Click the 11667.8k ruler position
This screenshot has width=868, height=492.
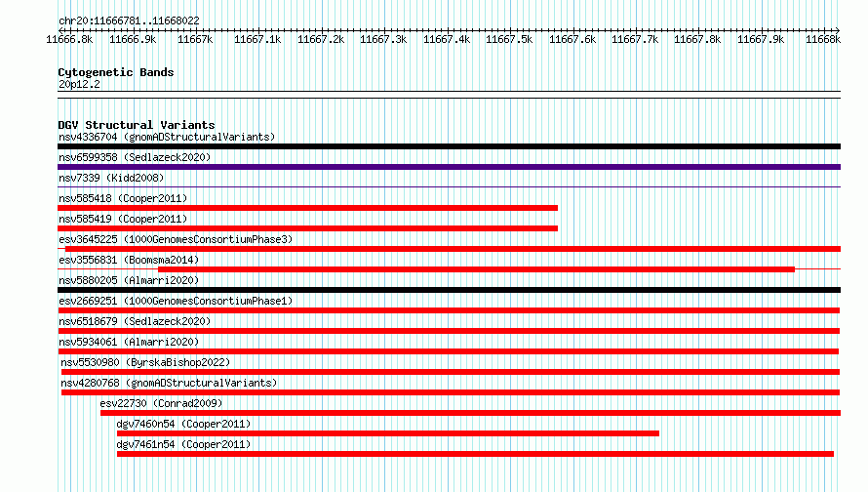point(697,39)
